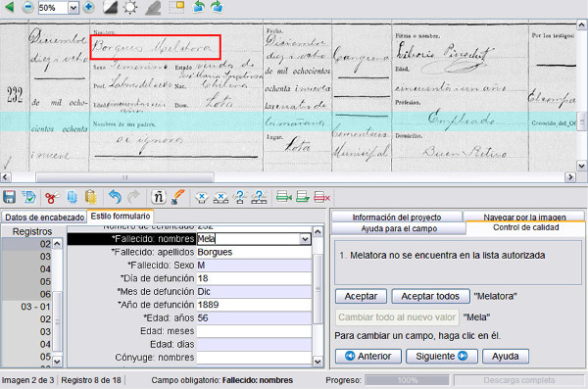Click the Fallecido apellidos field Borgues
Screen dimensions: 588x389
[x=254, y=252]
